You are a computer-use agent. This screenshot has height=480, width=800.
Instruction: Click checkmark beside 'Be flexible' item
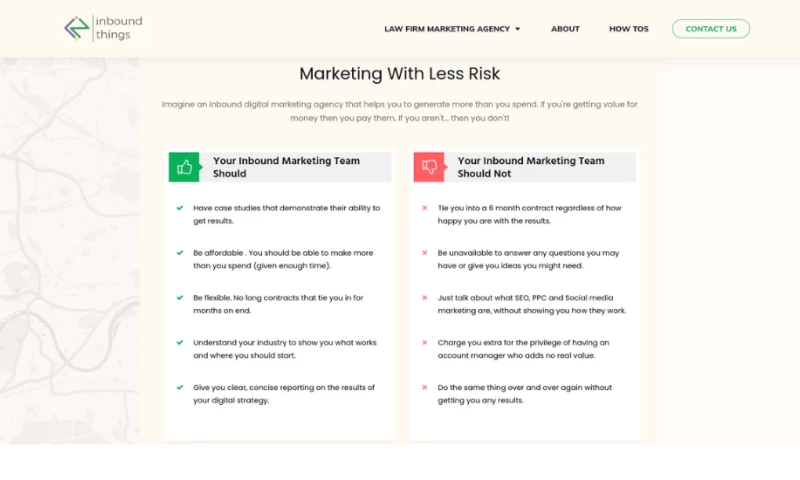coord(180,298)
